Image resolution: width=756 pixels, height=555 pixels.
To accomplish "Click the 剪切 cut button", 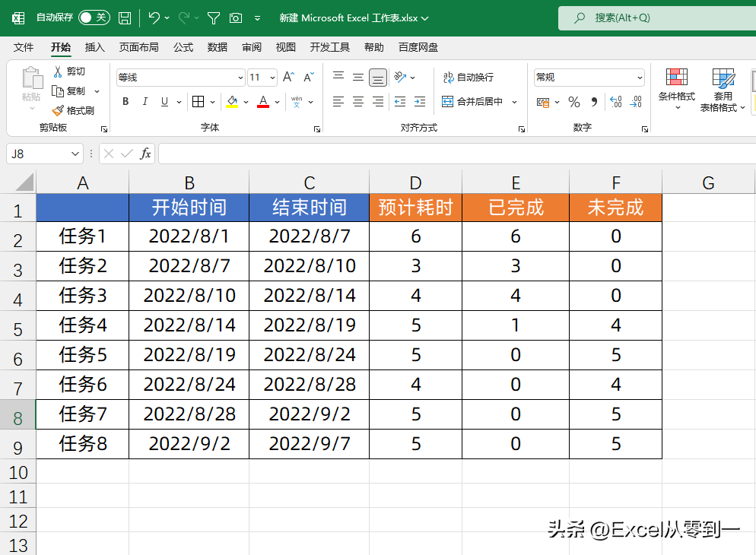I will tap(69, 71).
